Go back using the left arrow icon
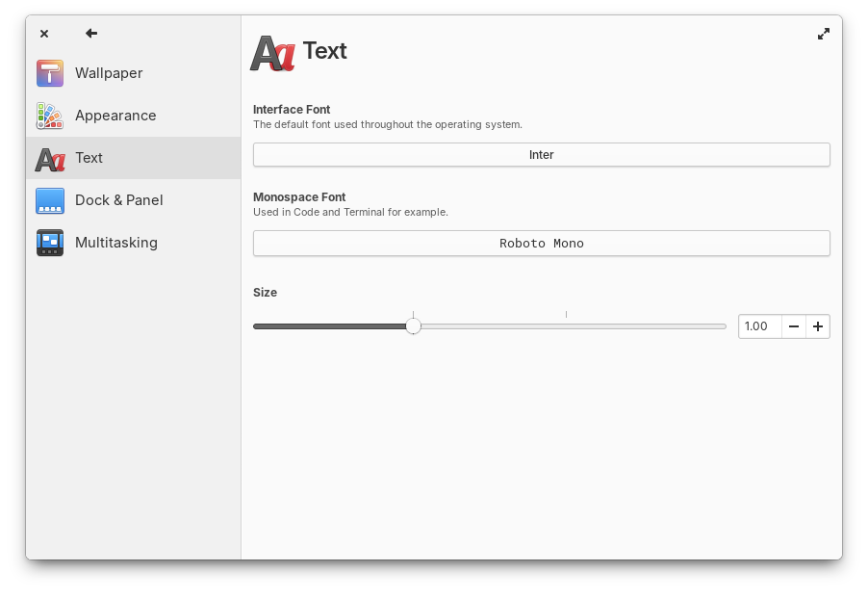This screenshot has width=868, height=598. (91, 34)
